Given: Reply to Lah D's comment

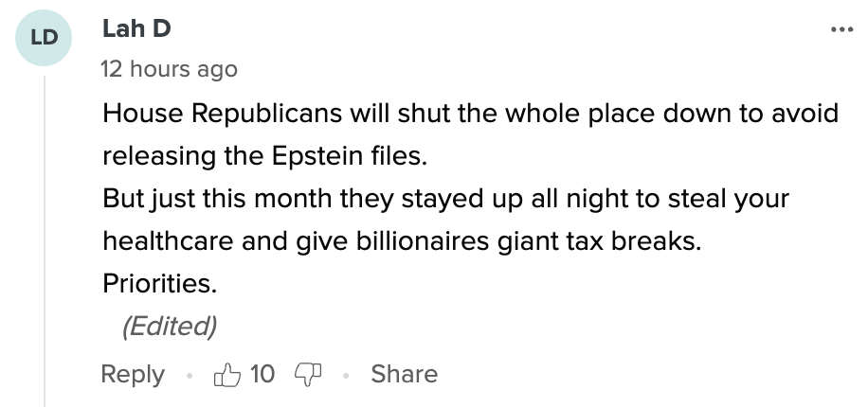Looking at the screenshot, I should point(133,375).
